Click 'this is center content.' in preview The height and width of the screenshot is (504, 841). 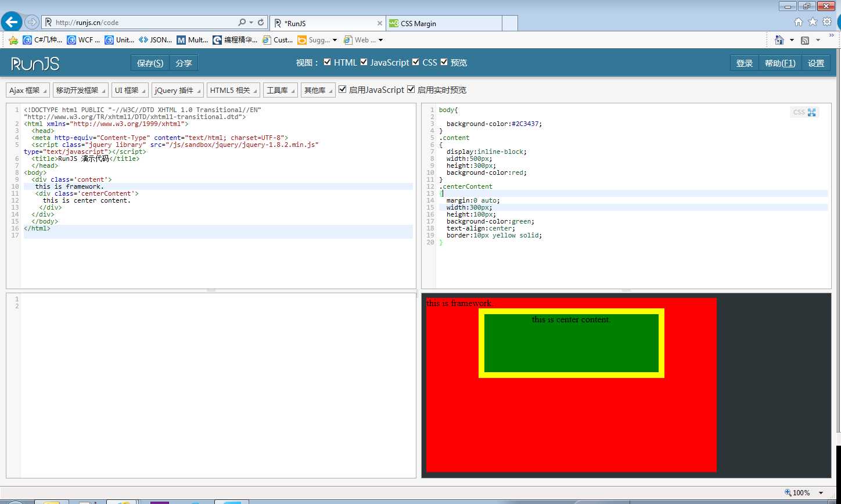[571, 319]
